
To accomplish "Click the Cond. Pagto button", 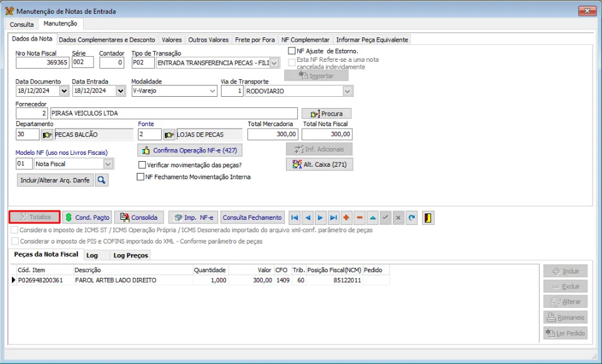I will tap(87, 217).
